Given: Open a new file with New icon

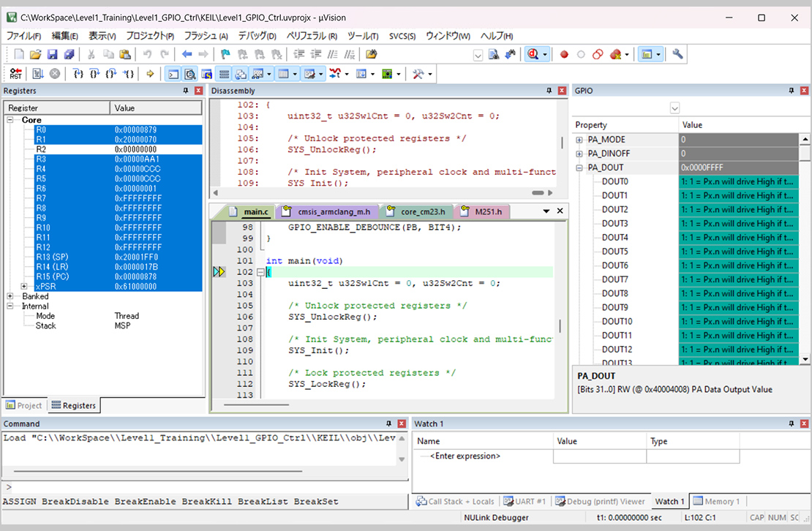Looking at the screenshot, I should tap(19, 54).
